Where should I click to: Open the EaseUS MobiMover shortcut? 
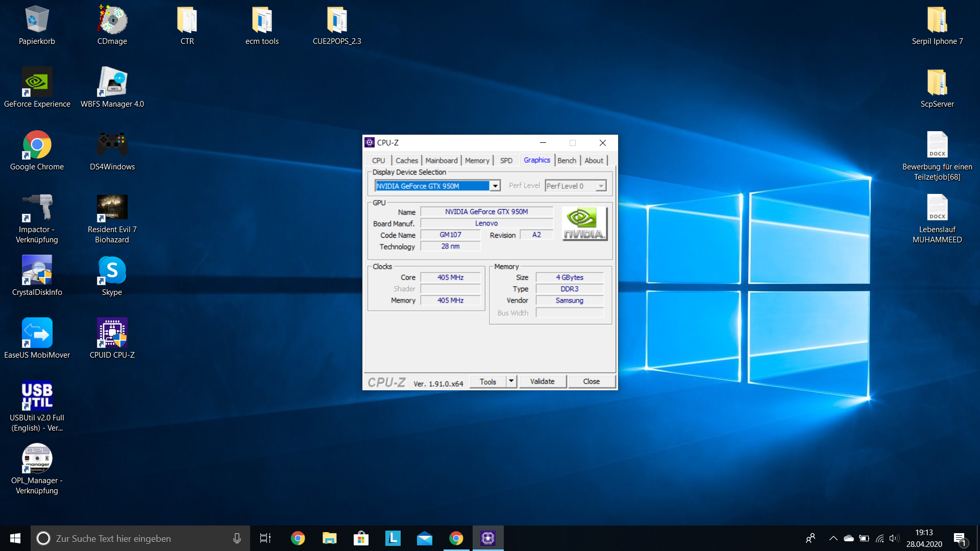[x=37, y=333]
